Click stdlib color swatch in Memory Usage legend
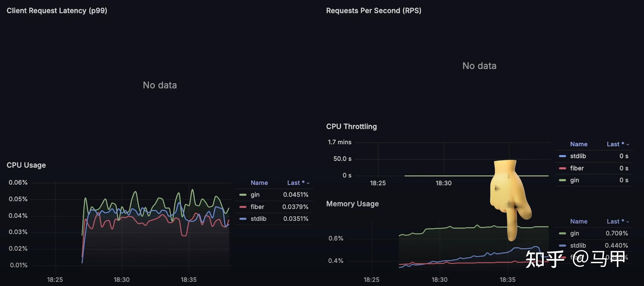Image resolution: width=644 pixels, height=286 pixels. tap(562, 246)
